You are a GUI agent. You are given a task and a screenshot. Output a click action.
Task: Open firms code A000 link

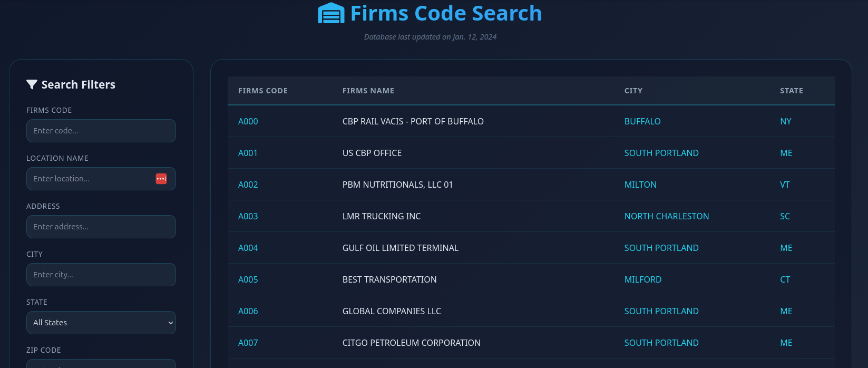(x=248, y=121)
